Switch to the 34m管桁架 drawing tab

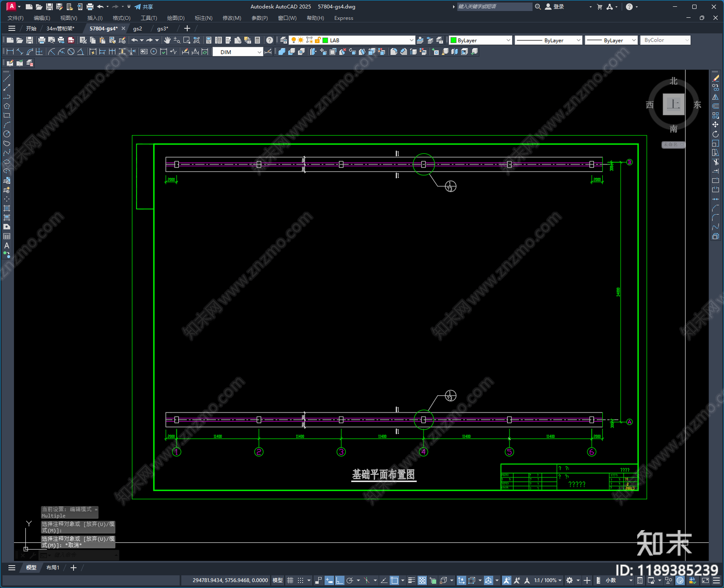(60, 28)
